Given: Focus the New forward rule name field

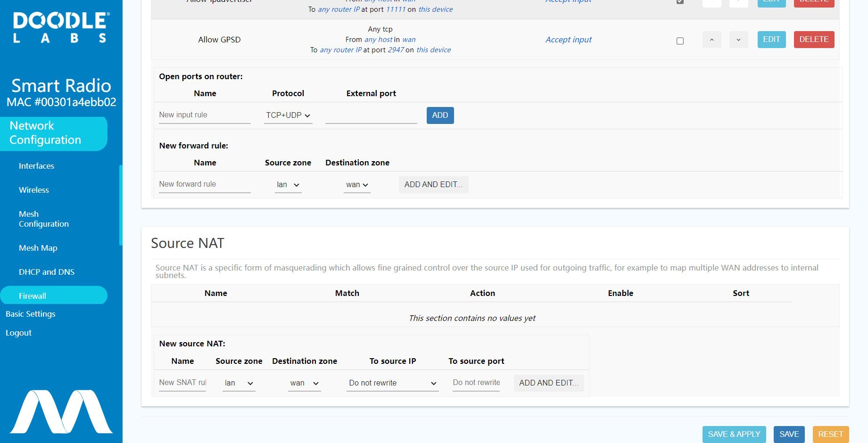Looking at the screenshot, I should click(x=205, y=185).
